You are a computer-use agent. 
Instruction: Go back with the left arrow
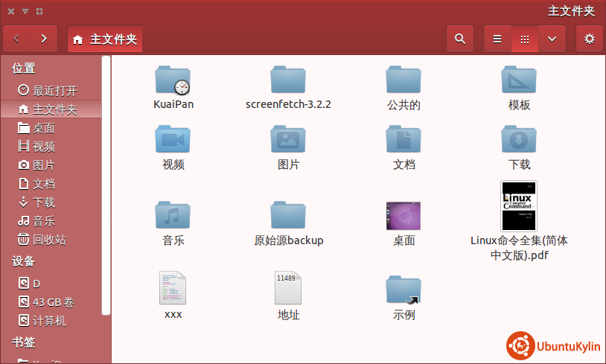(17, 39)
